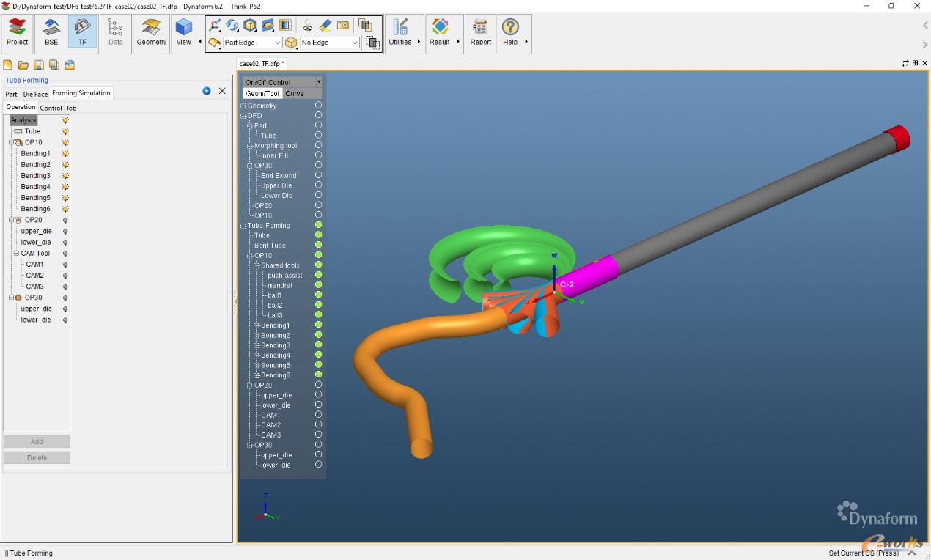This screenshot has width=931, height=560.
Task: Open the Report generator
Action: (480, 32)
